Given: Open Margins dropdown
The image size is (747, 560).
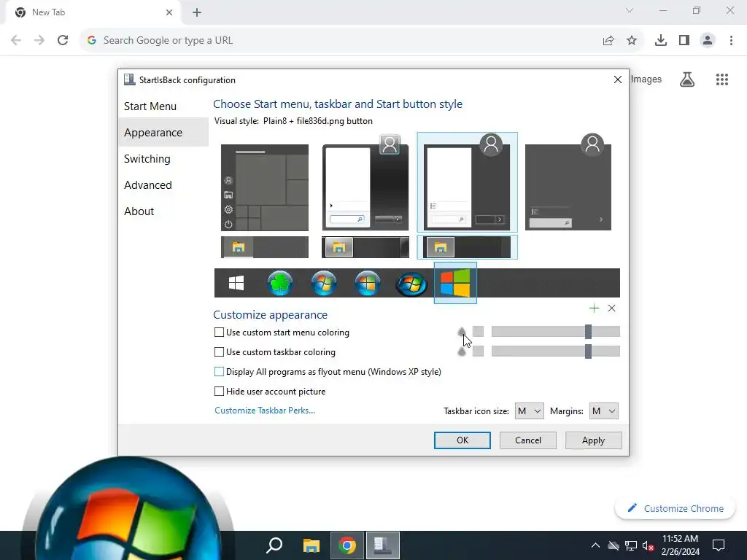Looking at the screenshot, I should [x=603, y=411].
